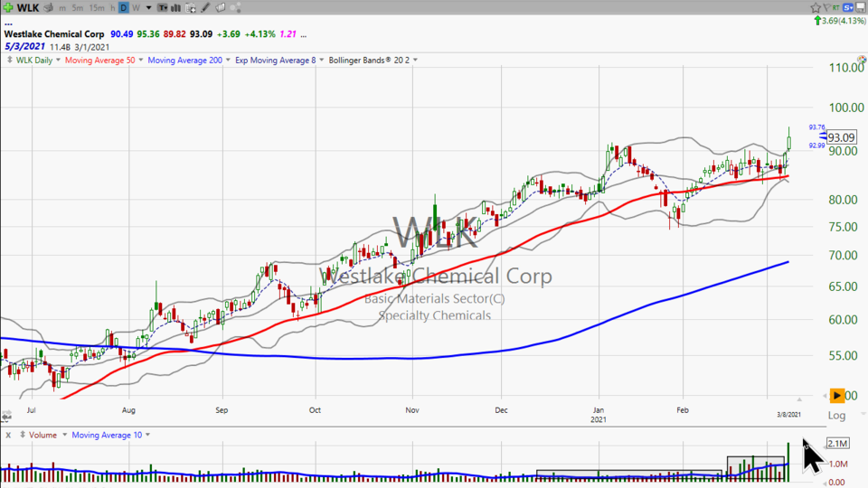Open the blue 'S' dropdown button
The width and height of the screenshot is (868, 488).
coord(848,7)
